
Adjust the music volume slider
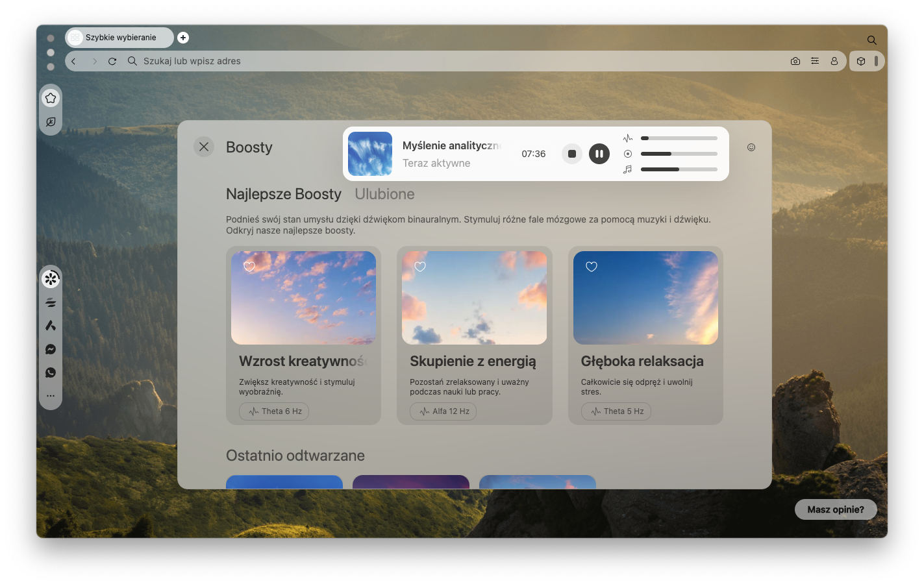pos(679,169)
